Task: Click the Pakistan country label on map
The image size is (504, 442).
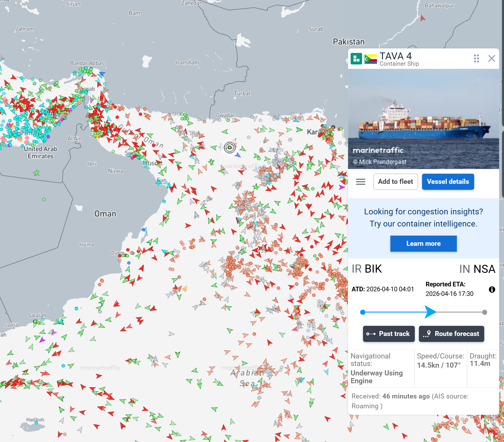Action: click(x=349, y=42)
